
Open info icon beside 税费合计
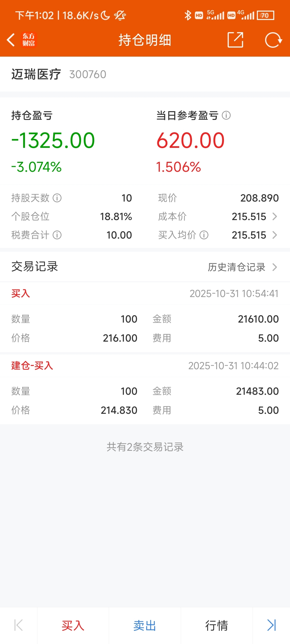(57, 235)
